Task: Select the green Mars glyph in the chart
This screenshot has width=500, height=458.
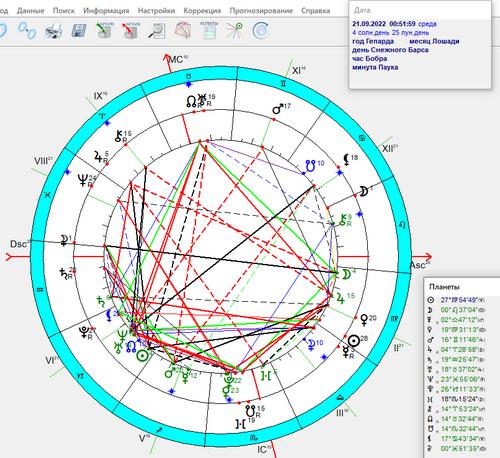Action: [x=170, y=372]
